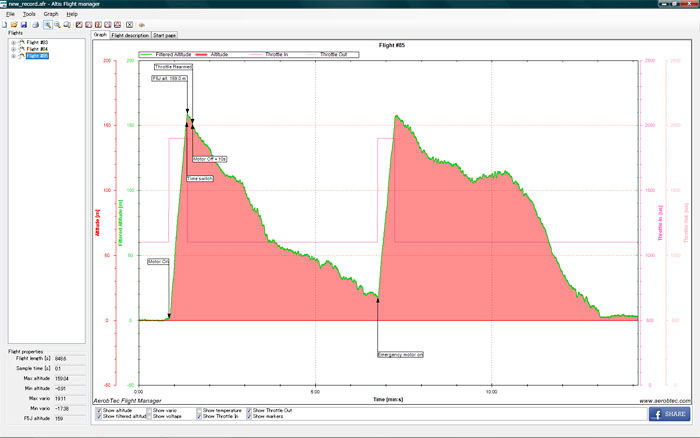This screenshot has width=700, height=438.
Task: Enable the Show voltage checkbox
Action: coord(150,416)
